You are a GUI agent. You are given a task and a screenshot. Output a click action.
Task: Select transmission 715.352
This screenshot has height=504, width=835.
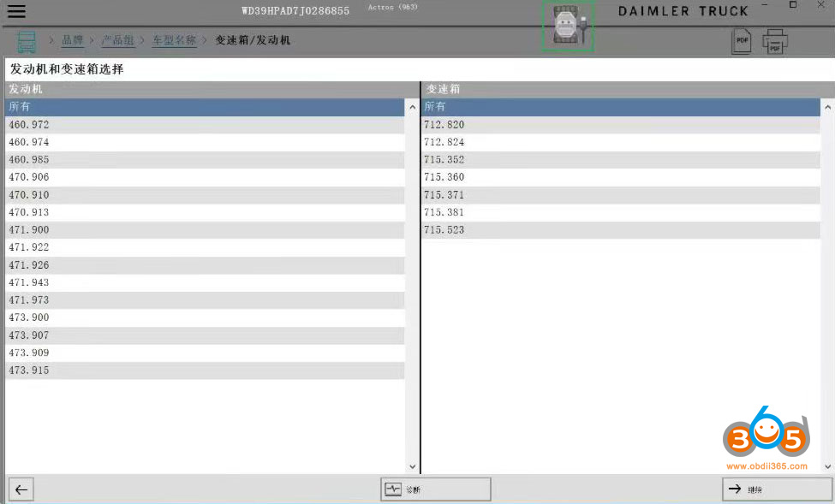620,160
